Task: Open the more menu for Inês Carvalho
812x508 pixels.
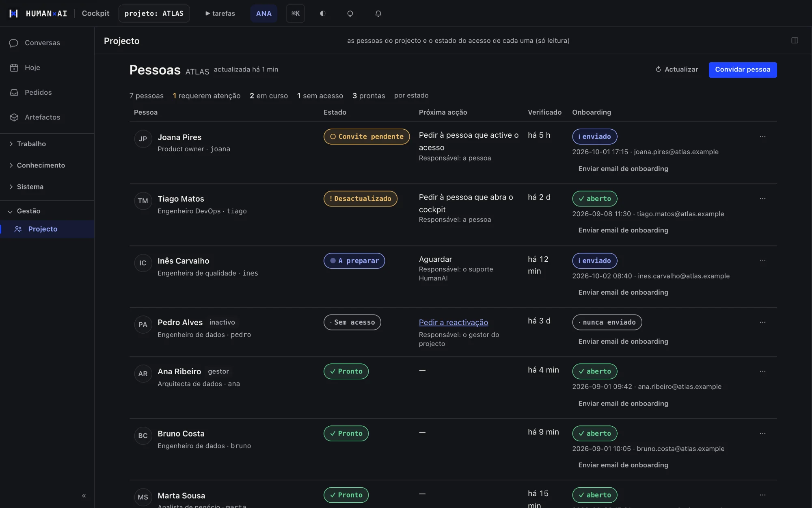Action: pos(762,260)
